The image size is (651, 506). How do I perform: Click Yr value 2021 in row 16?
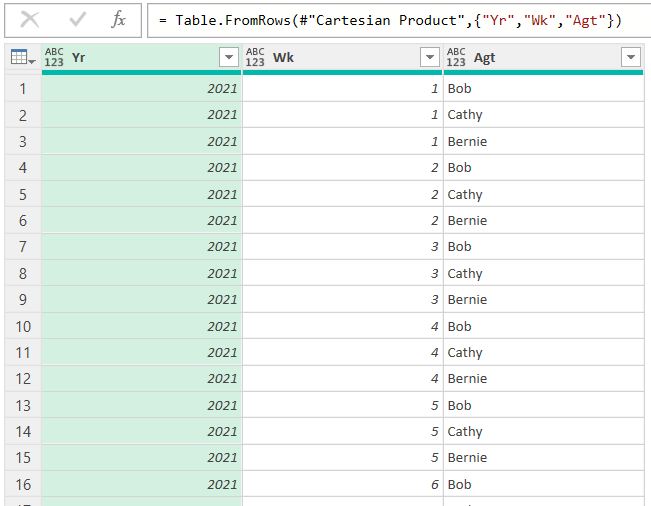(142, 484)
